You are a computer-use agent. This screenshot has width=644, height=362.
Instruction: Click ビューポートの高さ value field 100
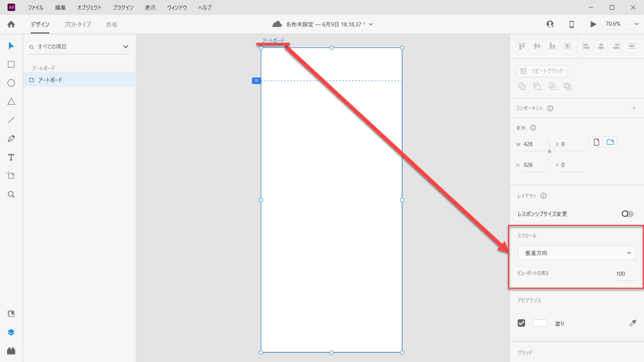point(626,274)
